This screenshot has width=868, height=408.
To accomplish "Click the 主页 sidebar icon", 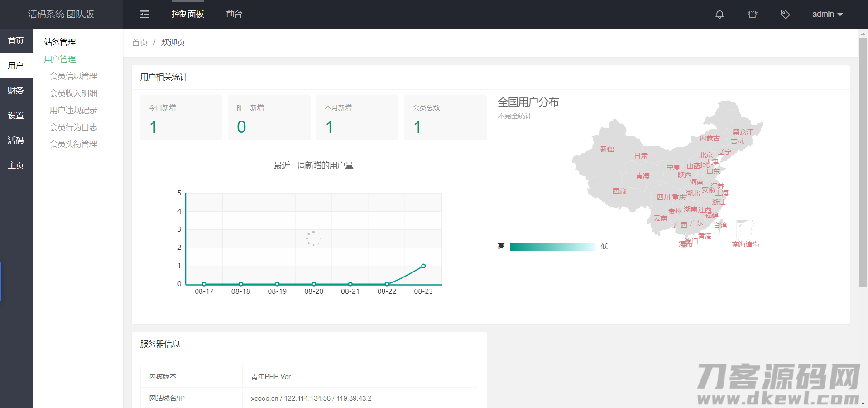I will [x=16, y=165].
